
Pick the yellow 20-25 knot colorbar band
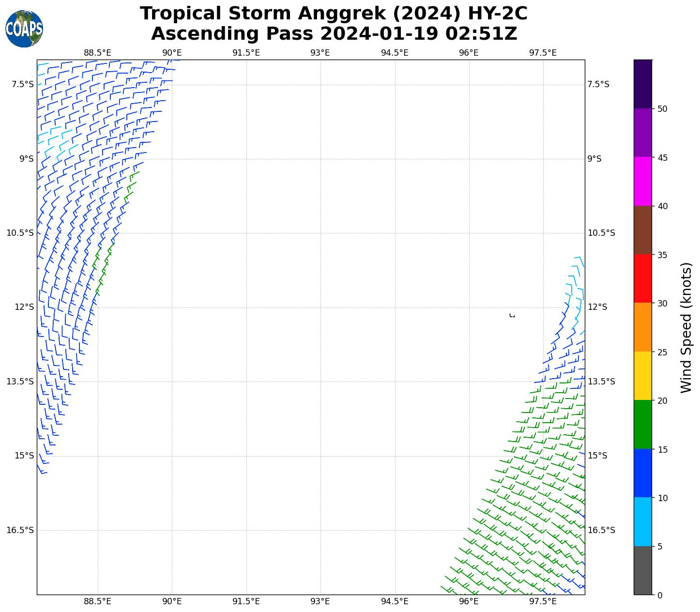(643, 376)
